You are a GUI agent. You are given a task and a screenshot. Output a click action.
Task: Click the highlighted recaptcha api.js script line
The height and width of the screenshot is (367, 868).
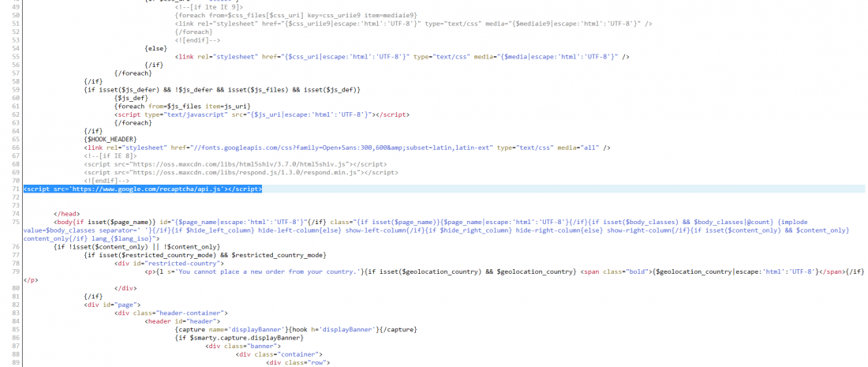click(x=143, y=189)
